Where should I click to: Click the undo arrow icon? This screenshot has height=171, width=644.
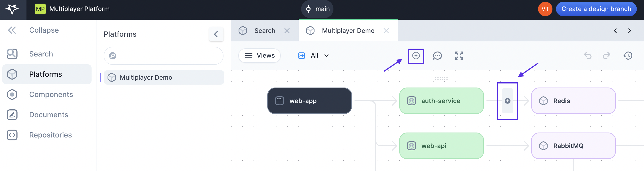point(587,56)
